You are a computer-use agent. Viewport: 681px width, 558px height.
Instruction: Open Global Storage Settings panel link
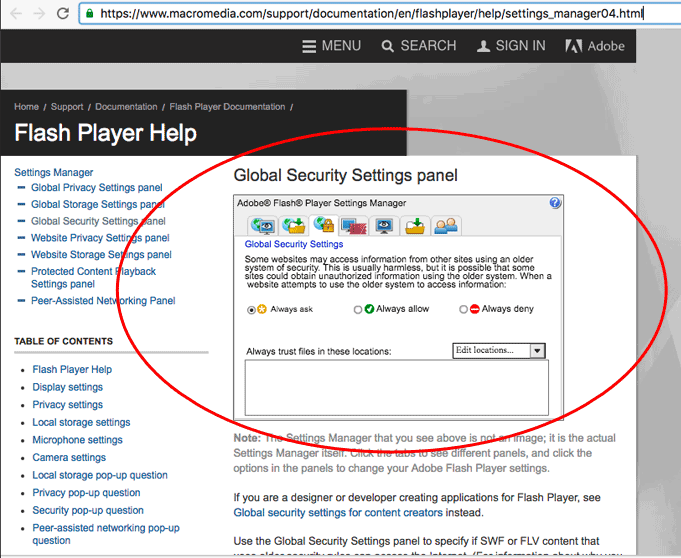tap(98, 204)
